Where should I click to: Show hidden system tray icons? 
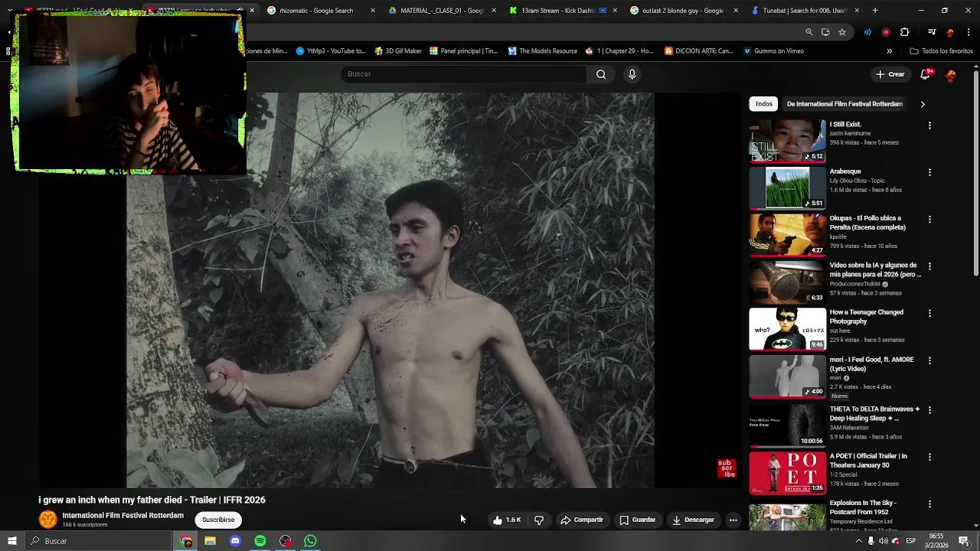(x=858, y=541)
